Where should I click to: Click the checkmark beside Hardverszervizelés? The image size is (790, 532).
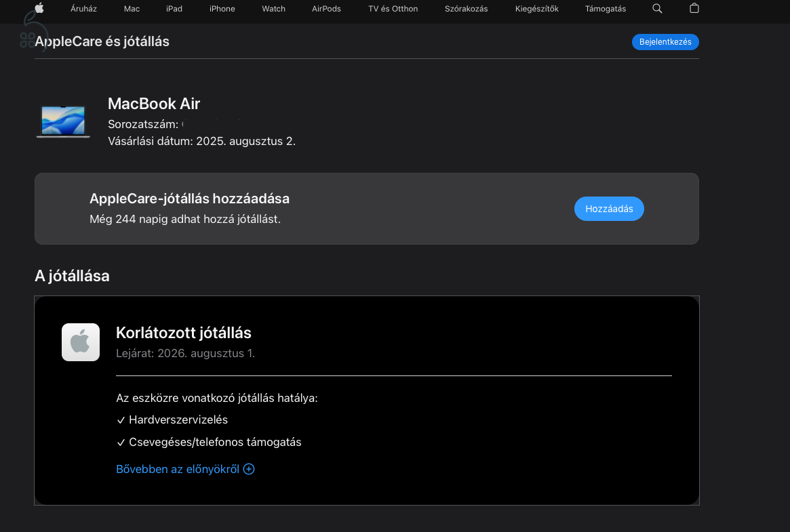(121, 420)
